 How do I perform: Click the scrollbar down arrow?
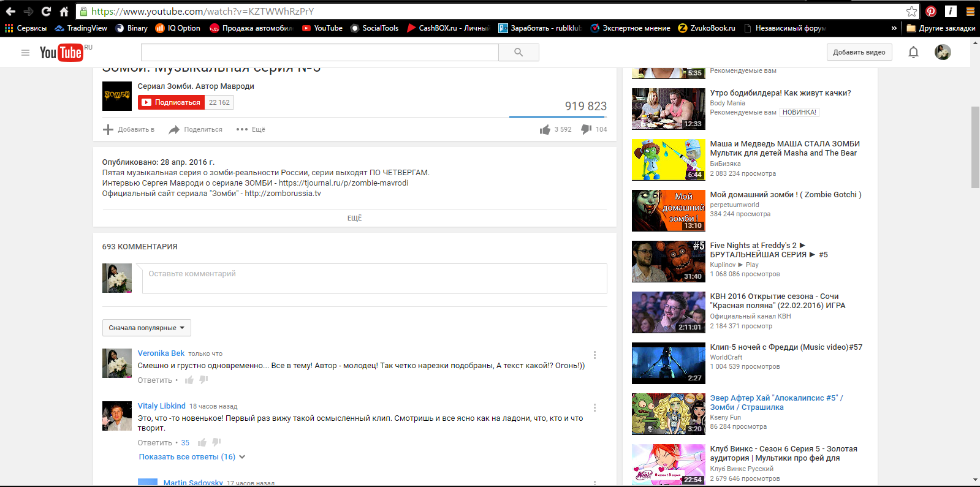[x=975, y=480]
